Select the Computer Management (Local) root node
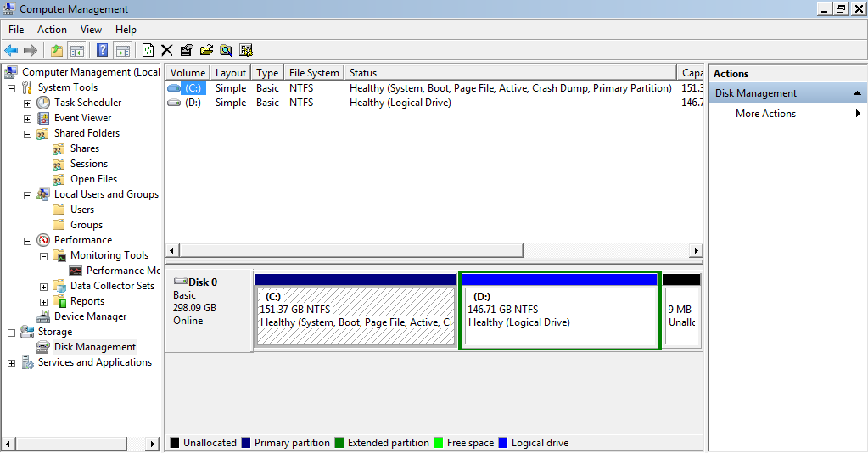Image resolution: width=868 pixels, height=453 pixels. coord(91,72)
